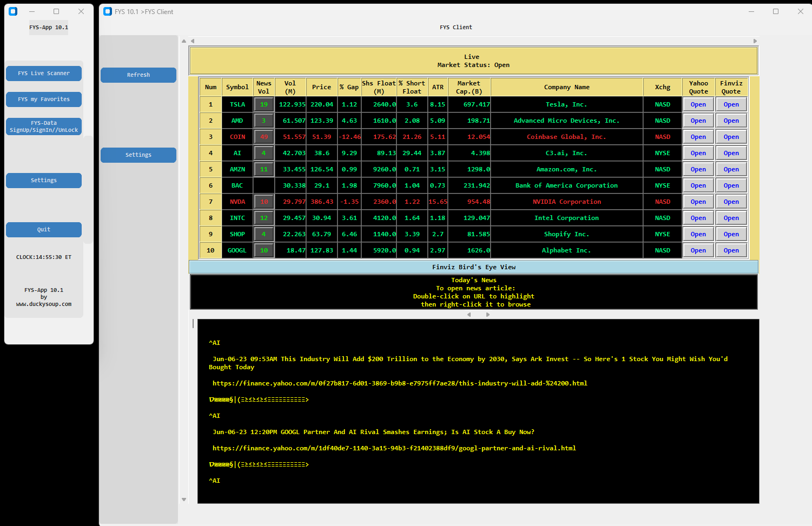
Task: Open Yahoo quote for AI
Action: click(698, 154)
